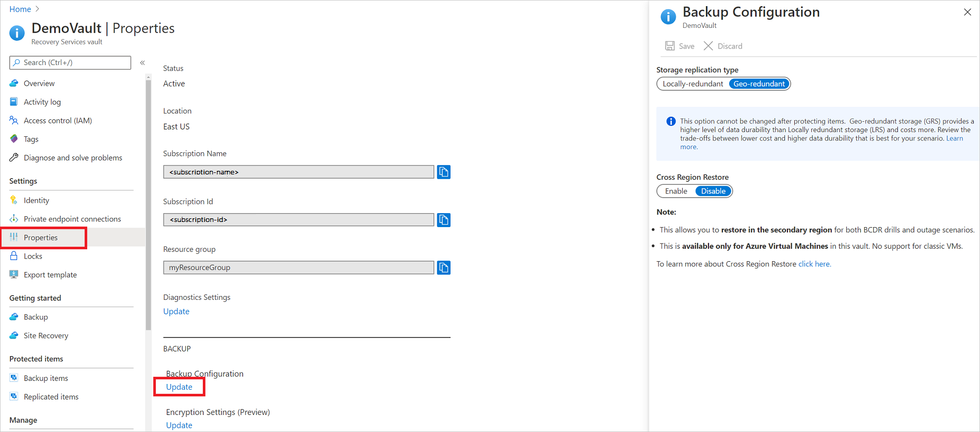Select Locally-redundant storage replication
980x432 pixels.
[693, 84]
